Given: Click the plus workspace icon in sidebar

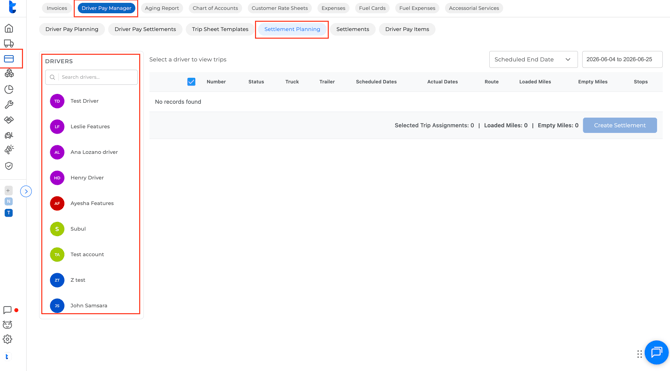Looking at the screenshot, I should click(9, 190).
